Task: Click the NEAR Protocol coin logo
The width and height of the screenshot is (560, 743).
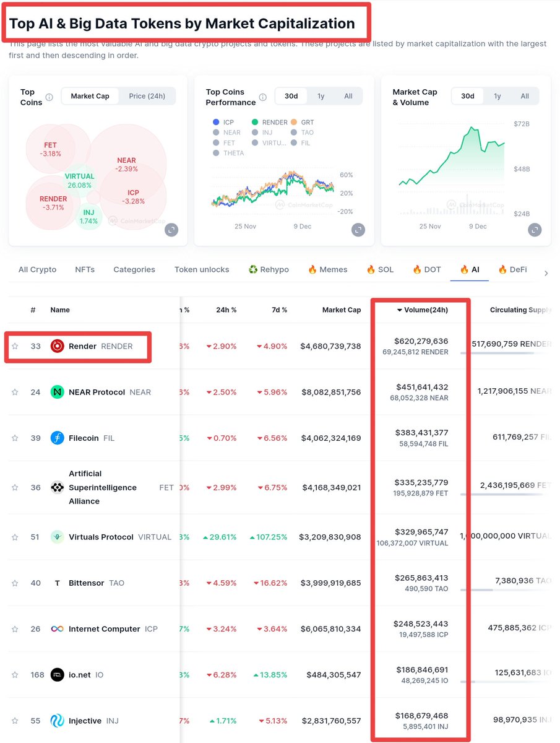Action: [x=57, y=392]
